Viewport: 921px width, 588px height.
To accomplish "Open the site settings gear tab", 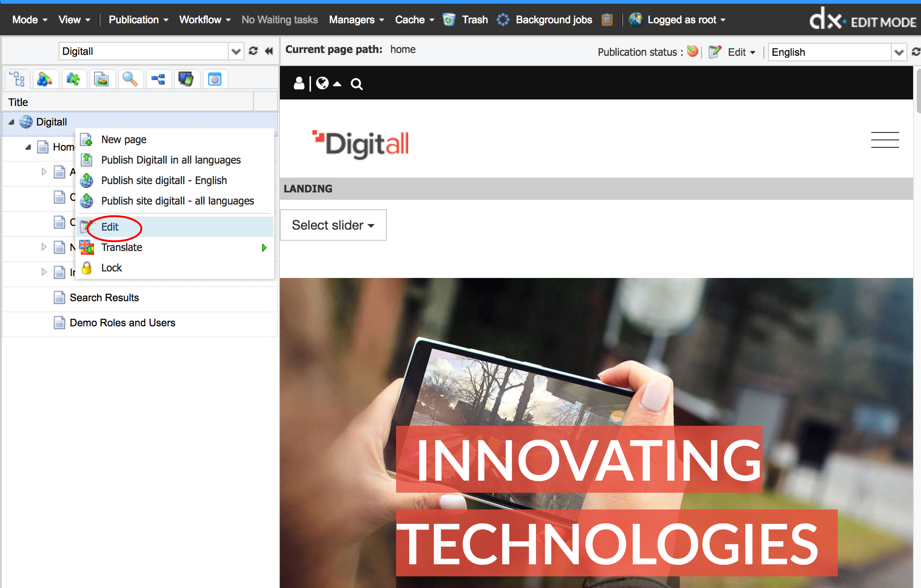I will [x=215, y=79].
